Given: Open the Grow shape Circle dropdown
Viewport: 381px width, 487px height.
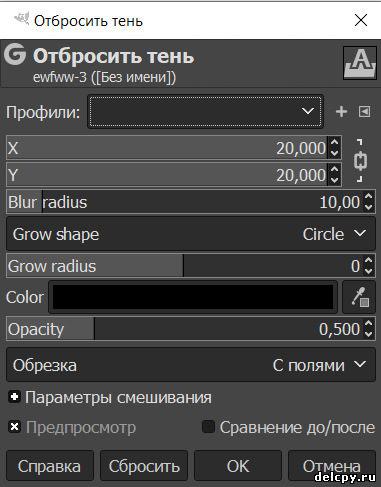Looking at the screenshot, I should click(191, 234).
